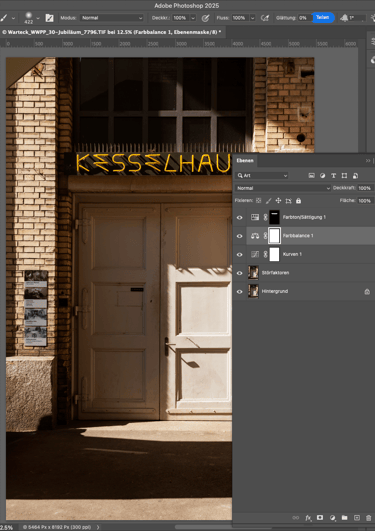The image size is (375, 531).
Task: Open the brush preset picker arrow beside size 422
Action: coord(38,18)
